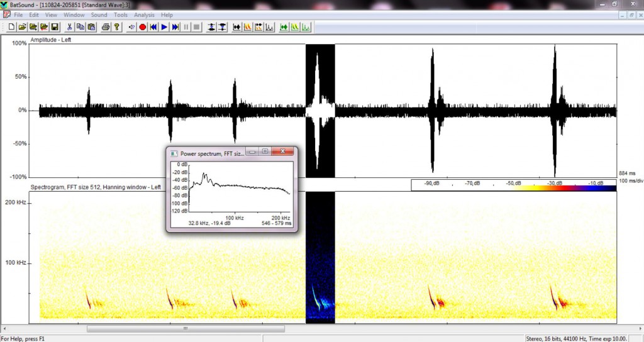Click the left arrow of the horizontal scrollbar
The width and height of the screenshot is (644, 342).
point(4,328)
